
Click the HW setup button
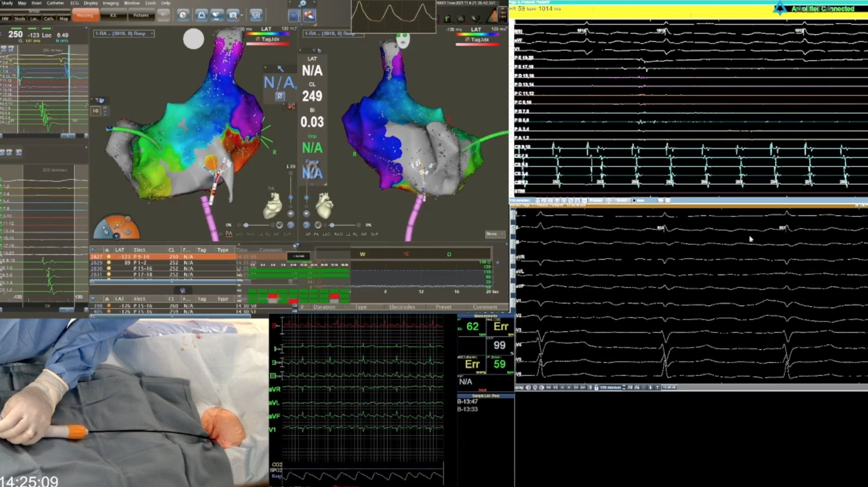coord(5,18)
